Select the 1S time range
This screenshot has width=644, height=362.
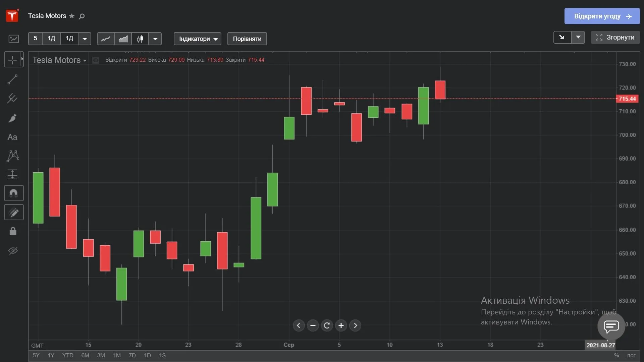coord(162,355)
